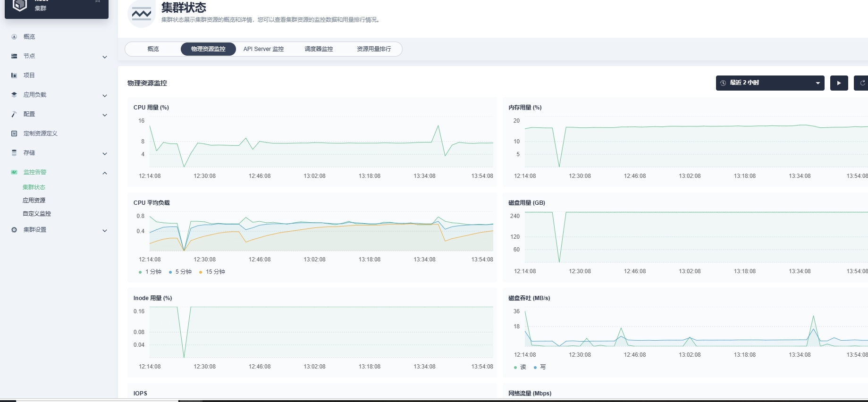Start auto-refresh with the play button
This screenshot has width=868, height=402.
(x=839, y=83)
